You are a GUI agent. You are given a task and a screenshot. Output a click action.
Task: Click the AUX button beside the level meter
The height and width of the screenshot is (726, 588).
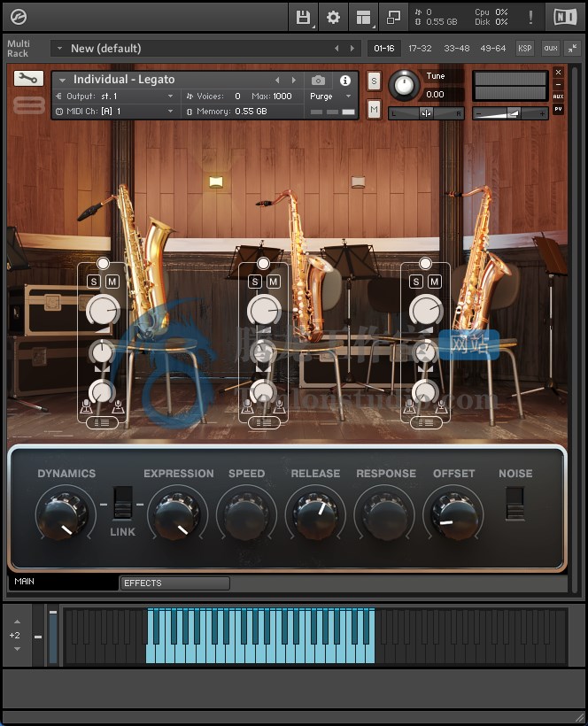tap(559, 97)
